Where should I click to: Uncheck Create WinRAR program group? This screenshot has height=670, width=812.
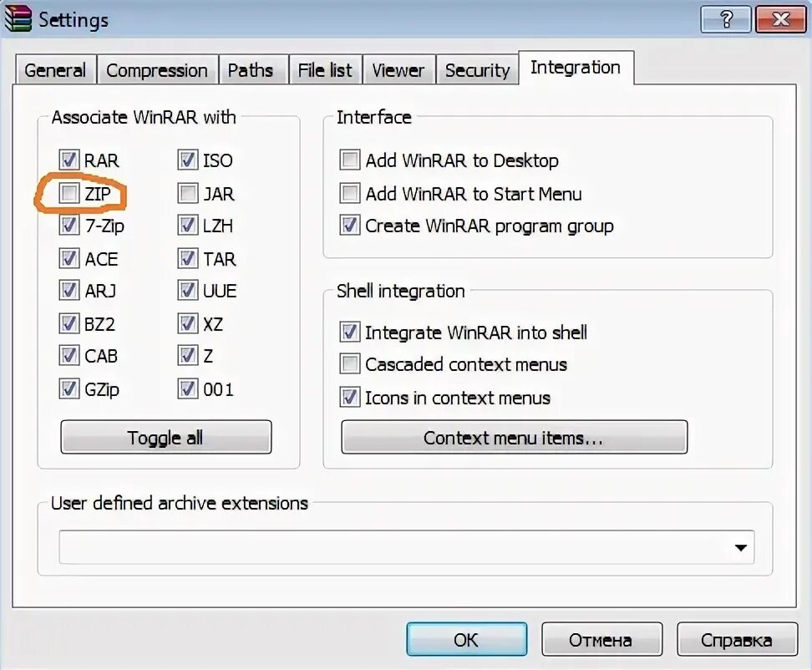349,226
